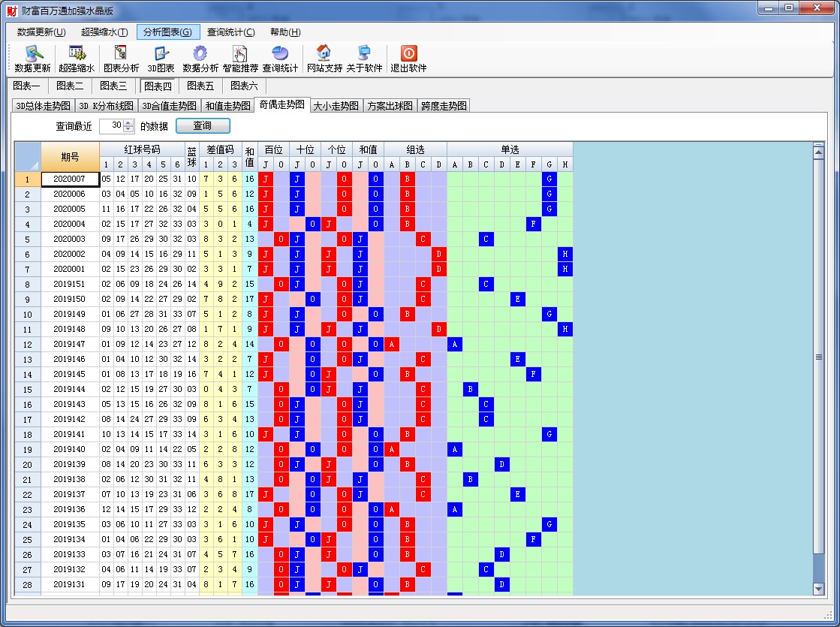Image resolution: width=840 pixels, height=627 pixels.
Task: Switch to the 大小走势图 tab
Action: click(x=336, y=106)
